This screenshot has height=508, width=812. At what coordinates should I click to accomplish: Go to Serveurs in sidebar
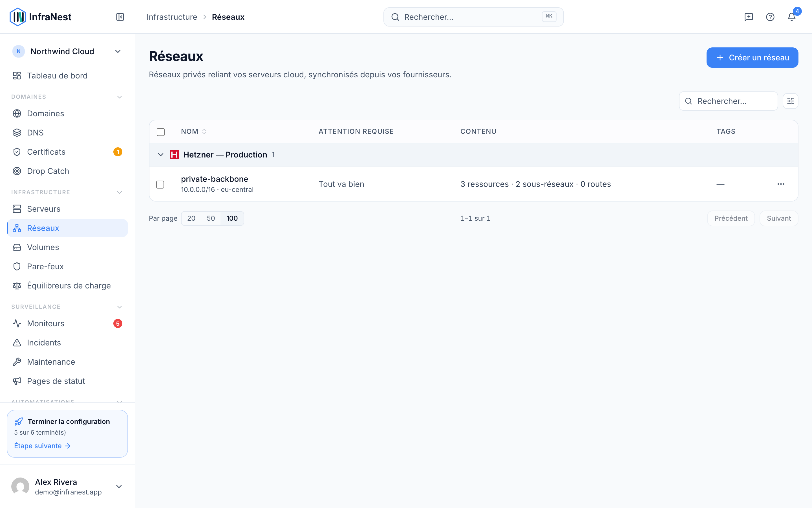click(x=67, y=209)
